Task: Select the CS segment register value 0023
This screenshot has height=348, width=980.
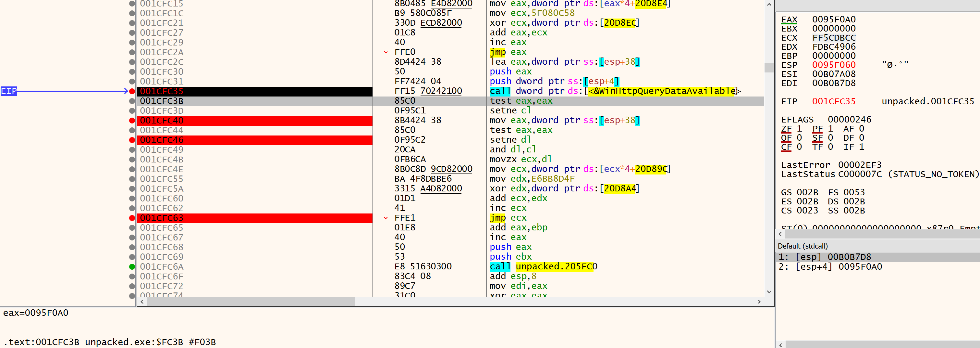Action: click(x=807, y=211)
